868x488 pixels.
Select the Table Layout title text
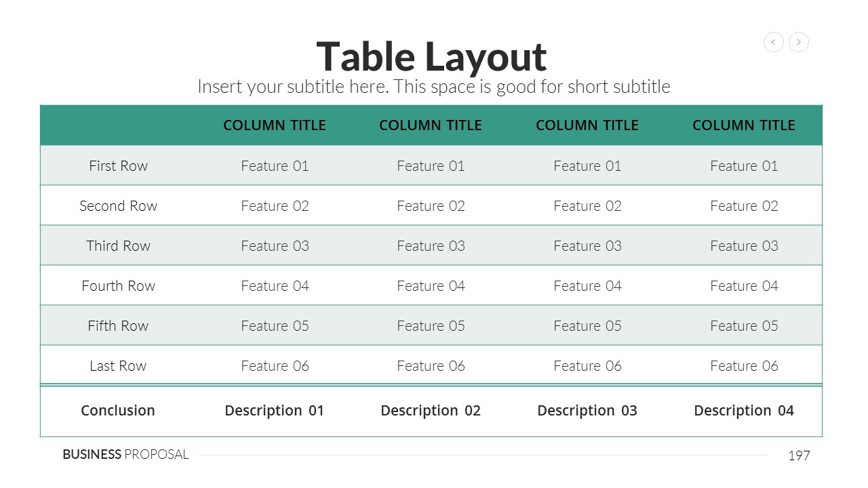[x=431, y=56]
